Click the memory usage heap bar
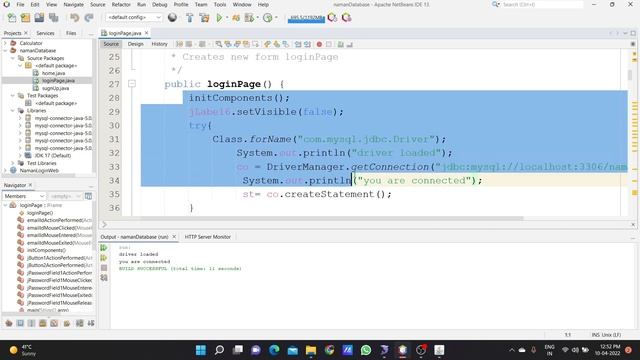Image resolution: width=640 pixels, height=360 pixels. [x=306, y=18]
